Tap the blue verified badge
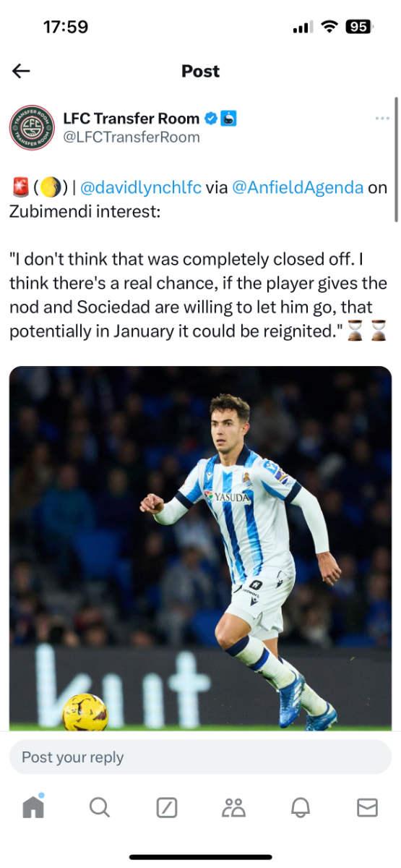This screenshot has width=401, height=868. (x=210, y=119)
